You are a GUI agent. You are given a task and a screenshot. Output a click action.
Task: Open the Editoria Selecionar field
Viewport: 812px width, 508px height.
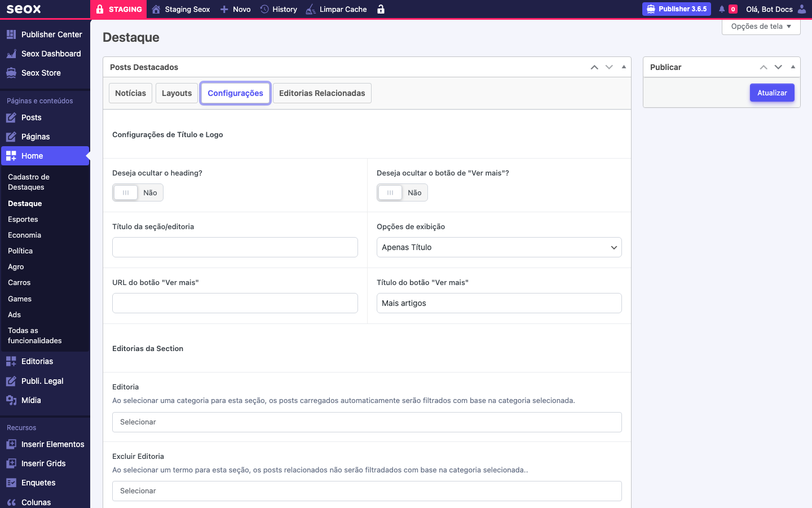367,422
